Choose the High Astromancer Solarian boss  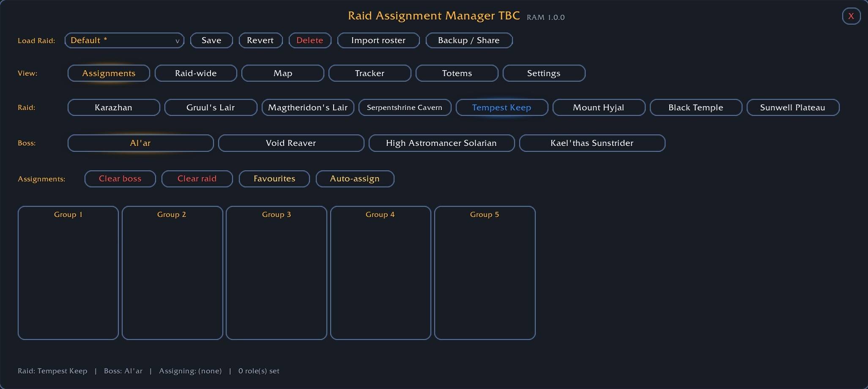click(441, 143)
